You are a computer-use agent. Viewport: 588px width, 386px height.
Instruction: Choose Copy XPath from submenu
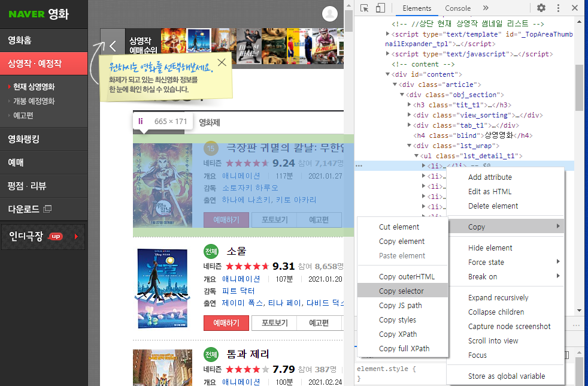(402, 334)
